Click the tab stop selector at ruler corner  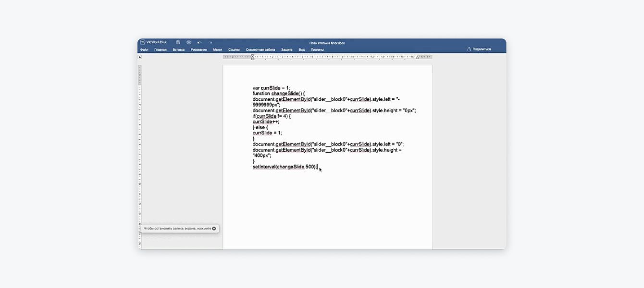(x=140, y=57)
